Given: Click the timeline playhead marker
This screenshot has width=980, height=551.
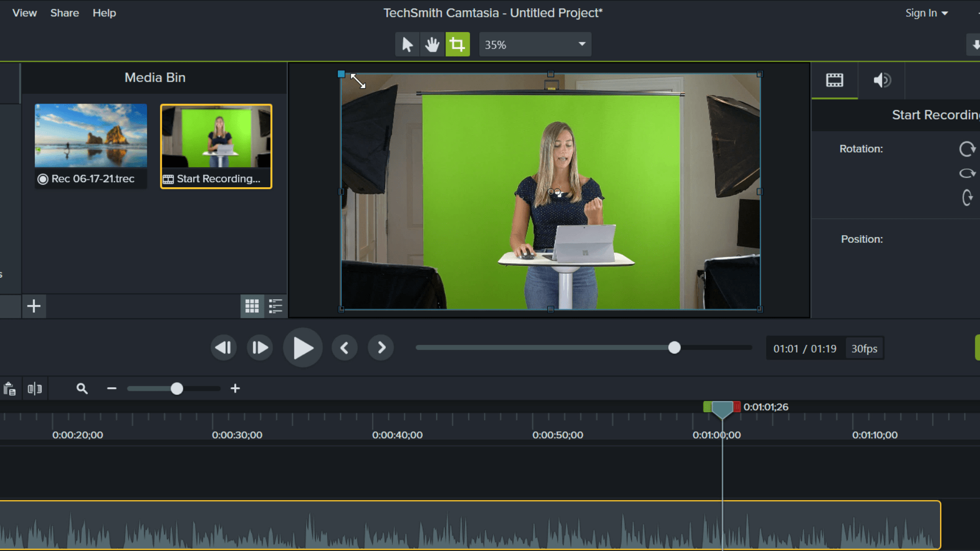Looking at the screenshot, I should pos(722,409).
